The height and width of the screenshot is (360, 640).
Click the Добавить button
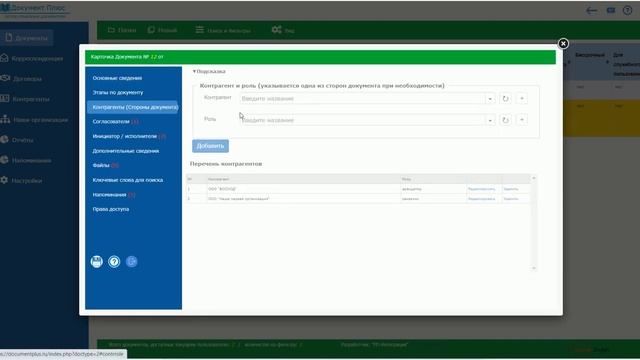click(210, 146)
